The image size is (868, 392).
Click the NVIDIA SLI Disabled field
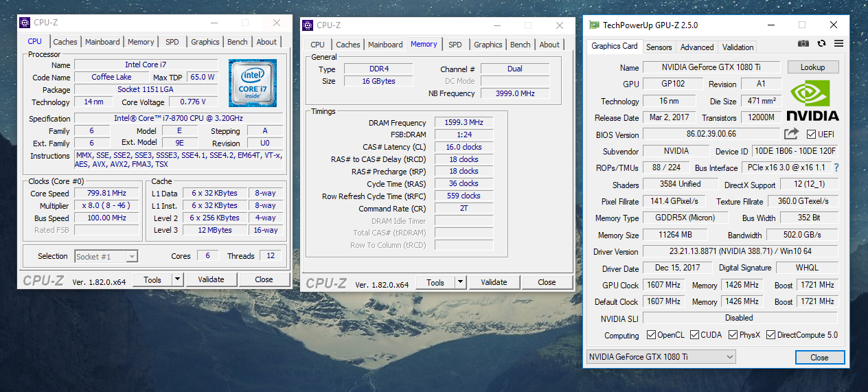point(740,319)
